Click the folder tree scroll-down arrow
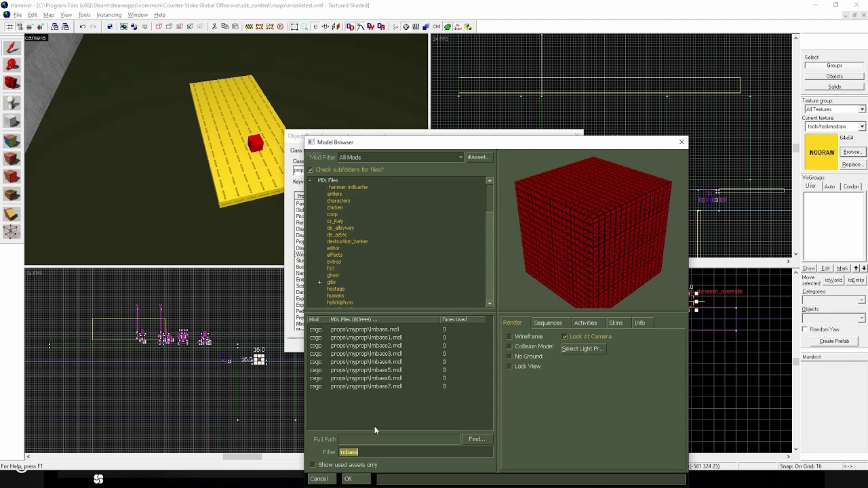The image size is (868, 488). 490,304
